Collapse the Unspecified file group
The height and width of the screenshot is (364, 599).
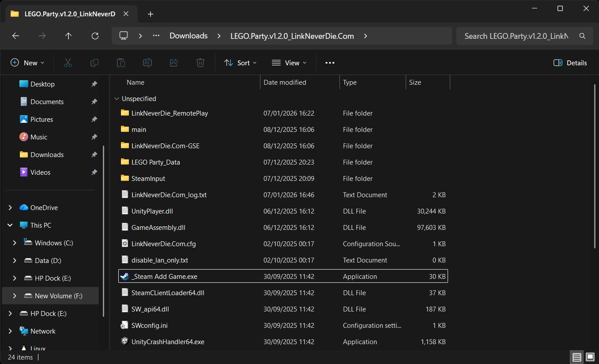pos(117,99)
